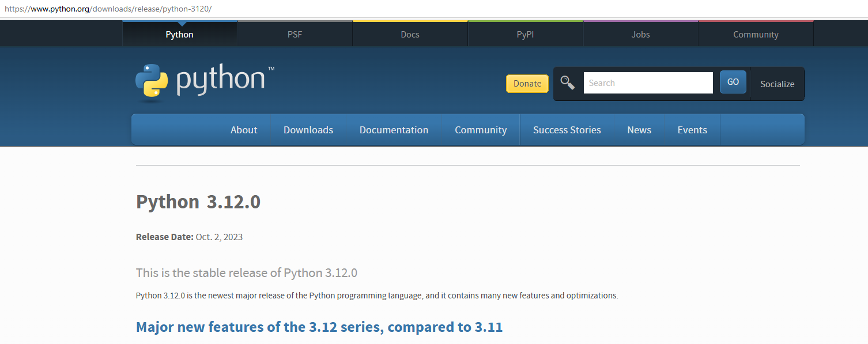Open the PyPI top tab

525,35
